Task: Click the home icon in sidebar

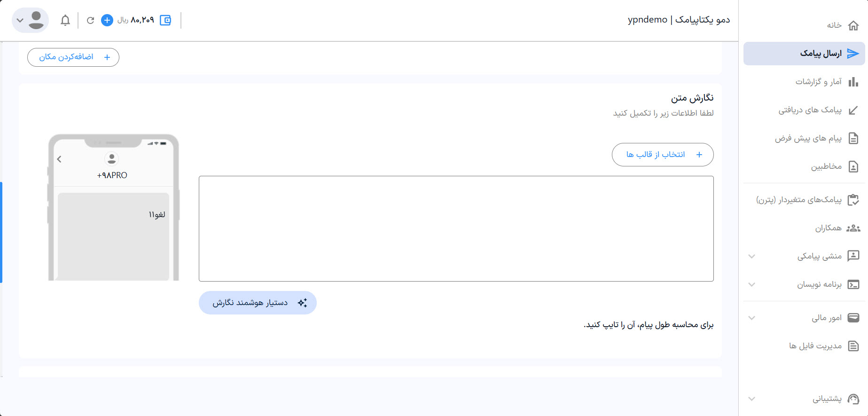Action: [x=853, y=25]
